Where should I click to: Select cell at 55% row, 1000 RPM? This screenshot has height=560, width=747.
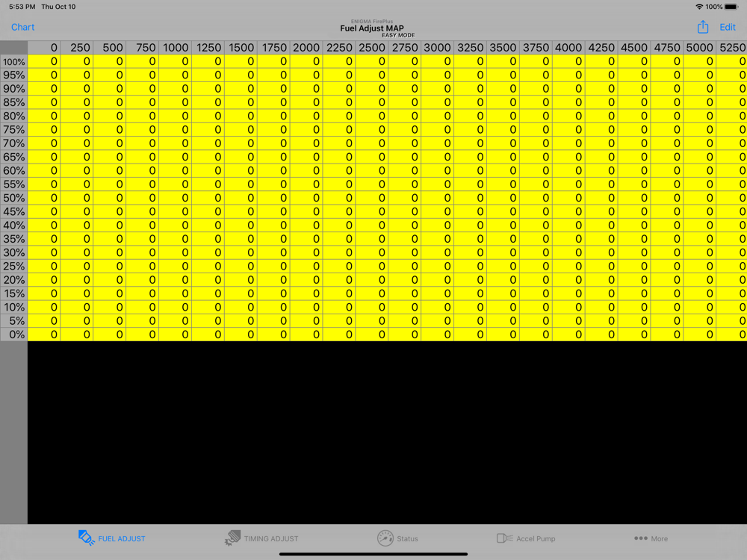[176, 184]
